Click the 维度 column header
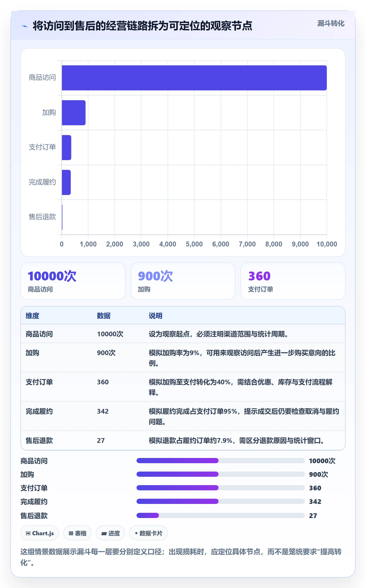Viewport: 366px width, 588px height. [x=32, y=316]
